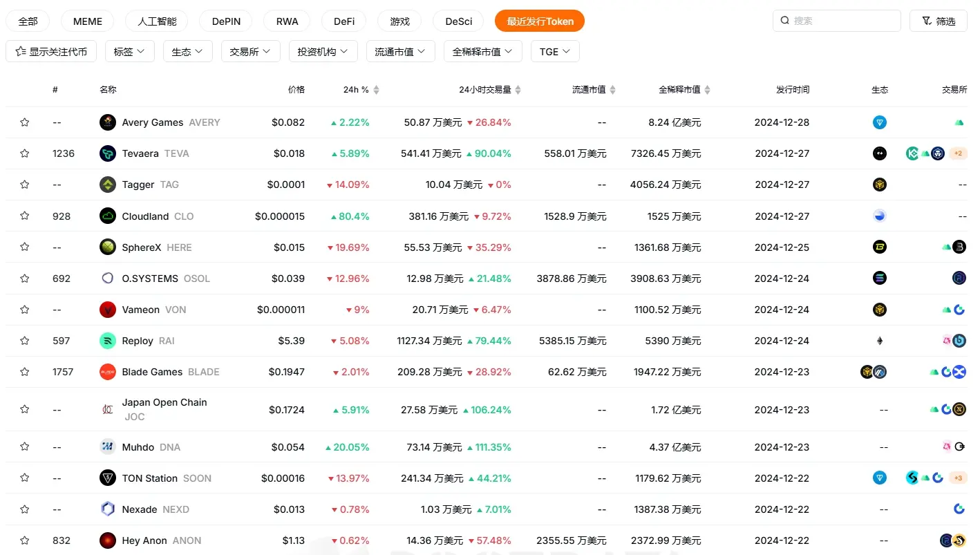Open the Japan Open Chain token link
This screenshot has height=555, width=980.
[164, 402]
